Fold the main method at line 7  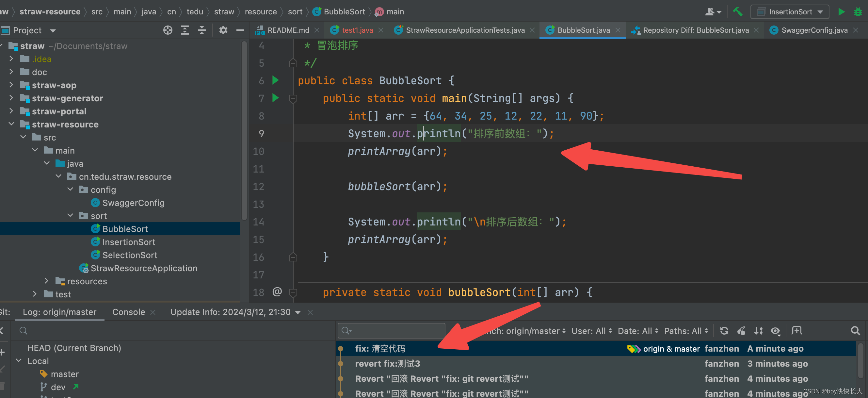(x=293, y=98)
